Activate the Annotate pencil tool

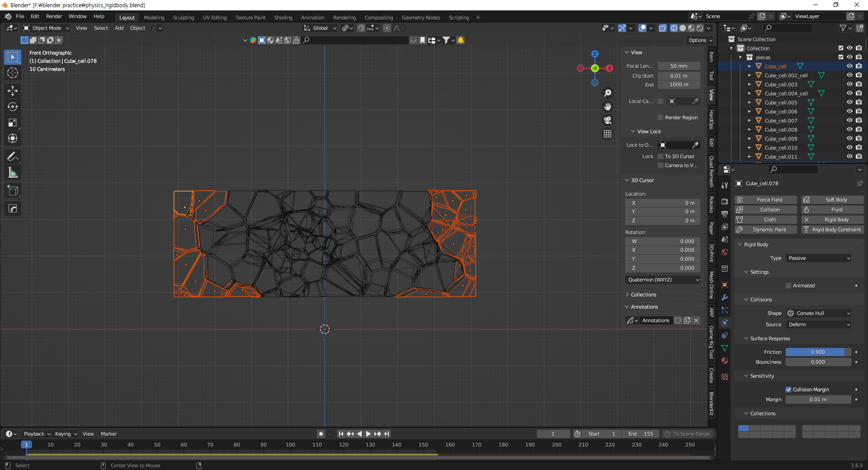(13, 157)
